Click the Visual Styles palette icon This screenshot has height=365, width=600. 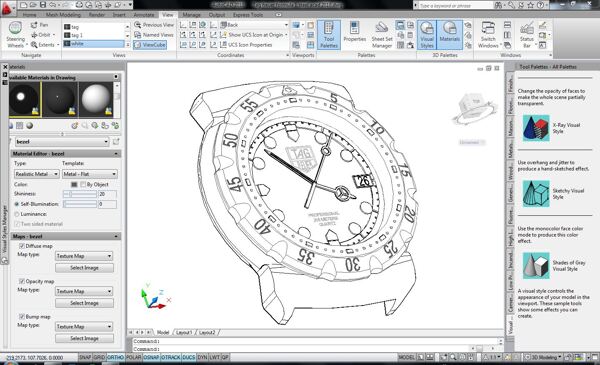pyautogui.click(x=427, y=35)
